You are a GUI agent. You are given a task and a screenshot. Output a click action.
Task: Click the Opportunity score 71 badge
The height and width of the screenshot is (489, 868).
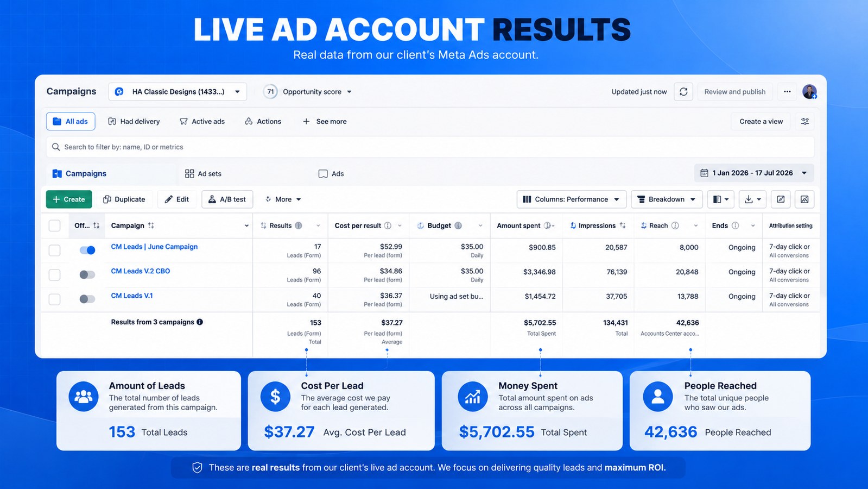pyautogui.click(x=270, y=92)
